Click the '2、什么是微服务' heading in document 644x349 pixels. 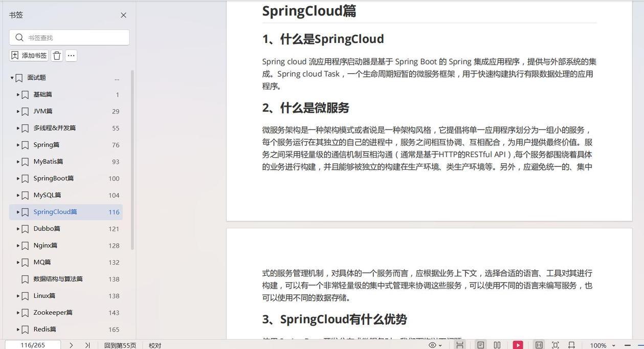click(306, 107)
